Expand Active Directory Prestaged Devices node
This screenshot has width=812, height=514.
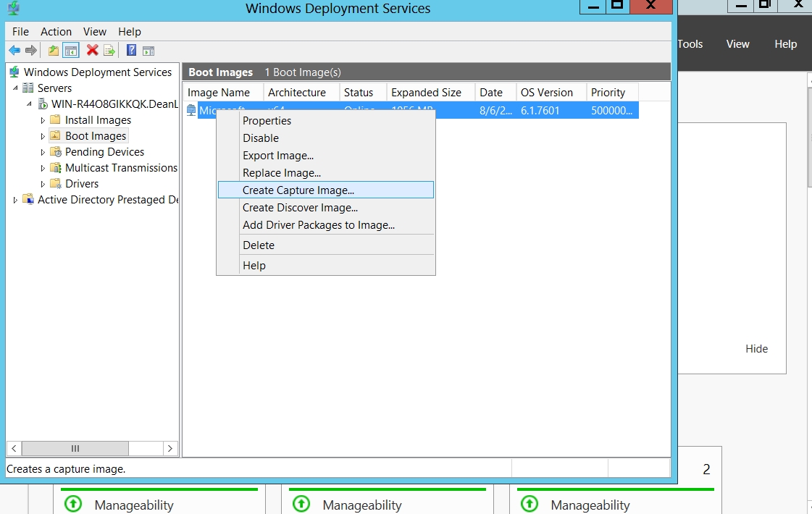(x=15, y=200)
